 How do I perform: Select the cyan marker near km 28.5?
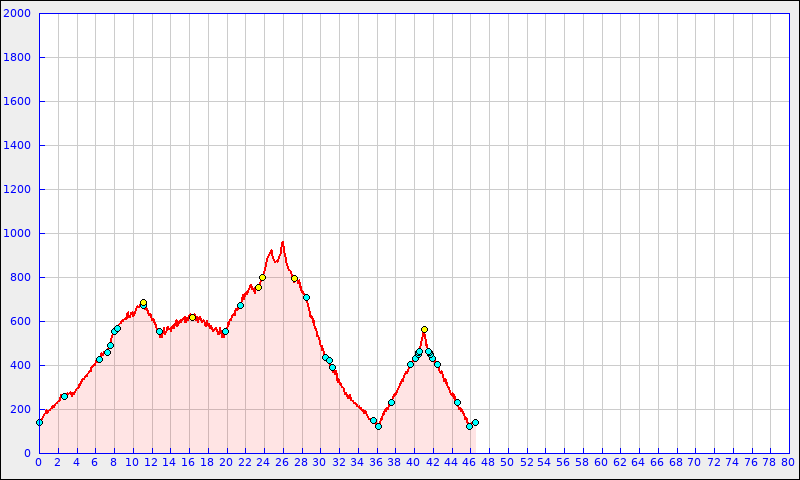[x=306, y=297]
